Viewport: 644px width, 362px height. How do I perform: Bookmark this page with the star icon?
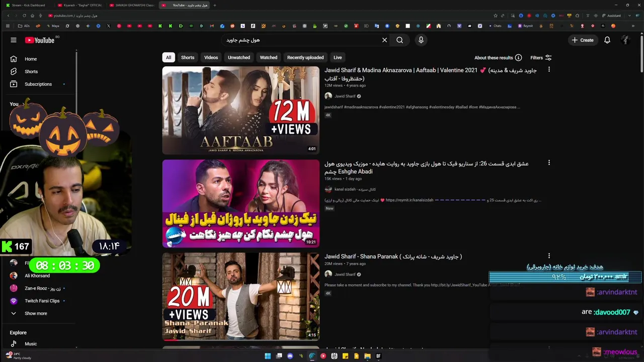pyautogui.click(x=496, y=16)
